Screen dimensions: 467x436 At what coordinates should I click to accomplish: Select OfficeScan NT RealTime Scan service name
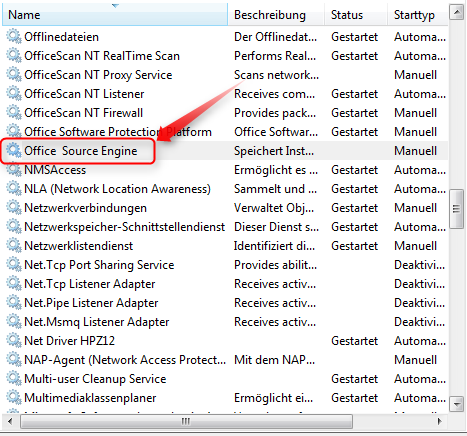[x=102, y=56]
